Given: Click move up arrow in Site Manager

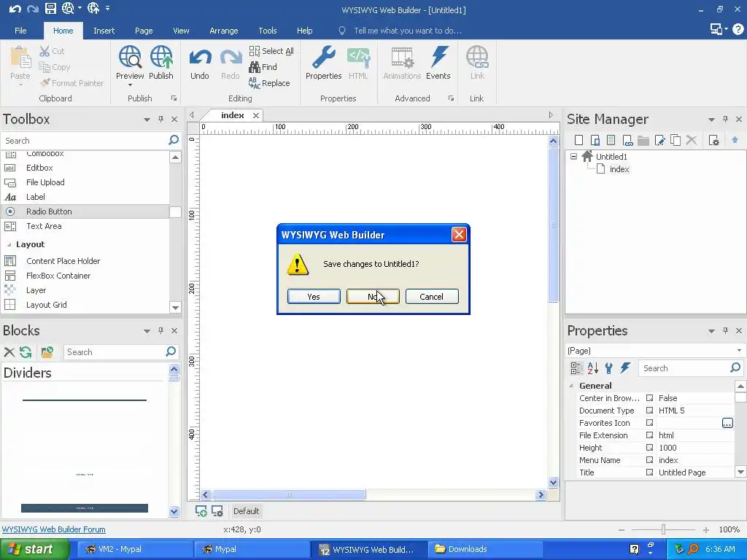Looking at the screenshot, I should tap(735, 139).
